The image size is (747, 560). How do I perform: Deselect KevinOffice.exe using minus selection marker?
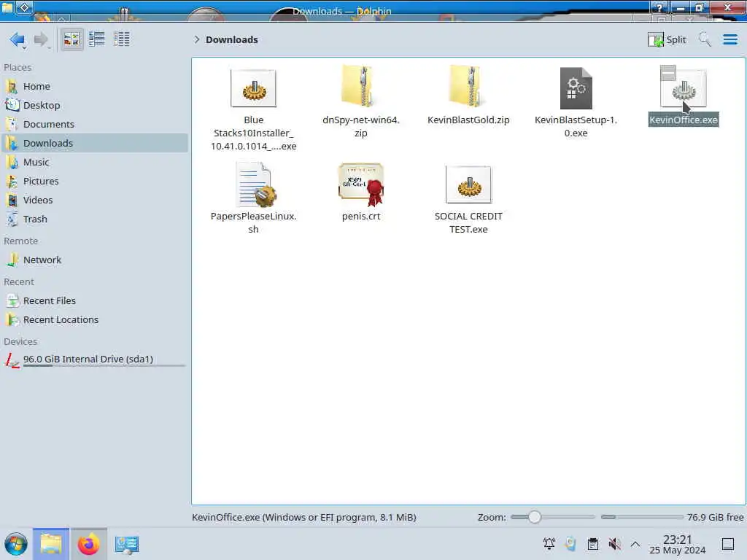(x=668, y=73)
